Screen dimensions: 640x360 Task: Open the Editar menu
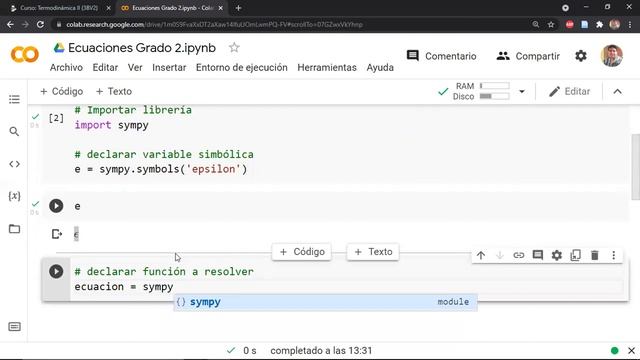[x=105, y=67]
